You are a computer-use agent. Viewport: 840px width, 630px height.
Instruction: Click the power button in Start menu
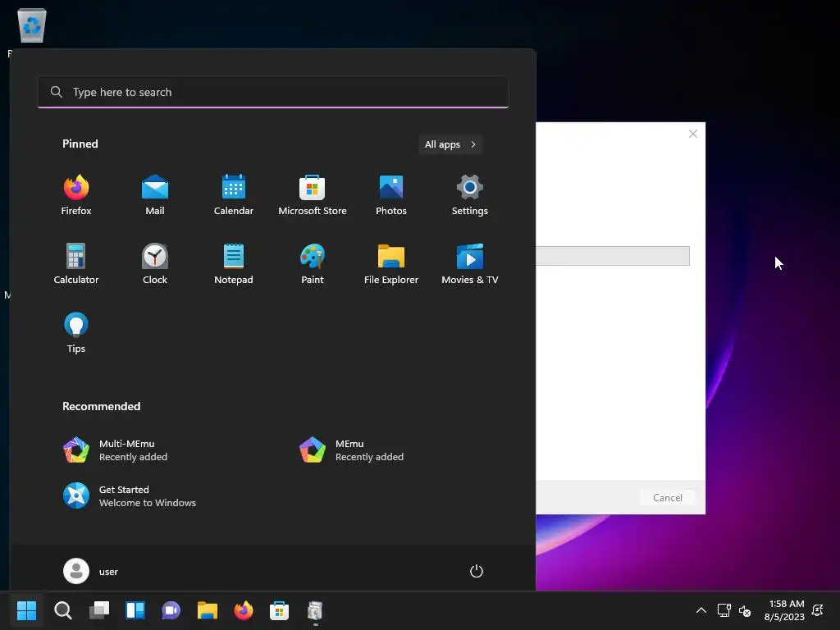(477, 571)
